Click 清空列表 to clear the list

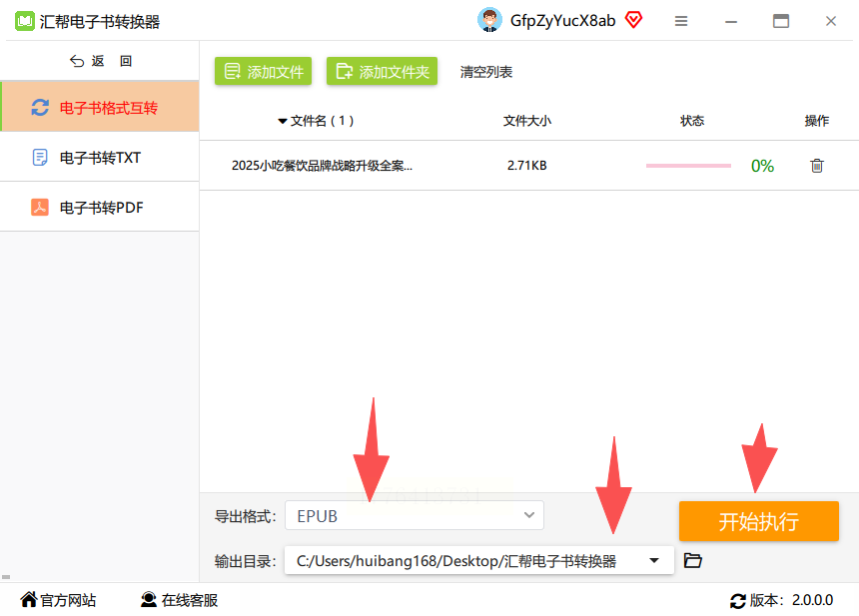tap(485, 72)
